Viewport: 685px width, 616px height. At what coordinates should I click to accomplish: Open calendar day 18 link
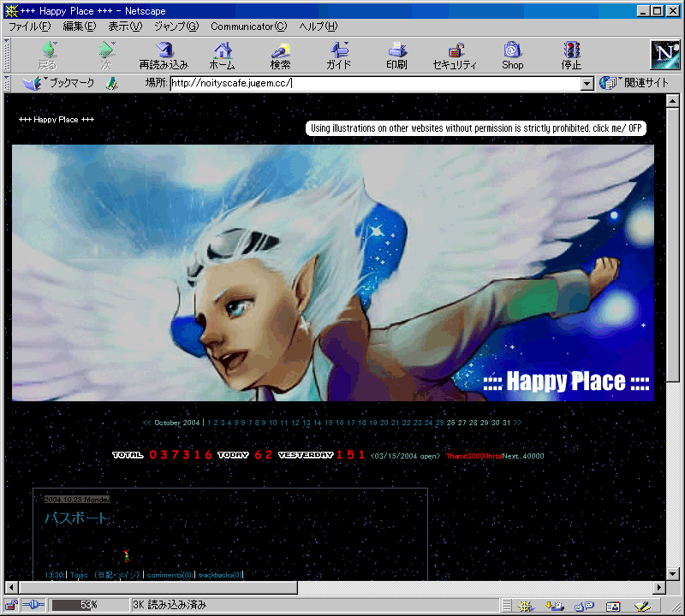coord(361,423)
